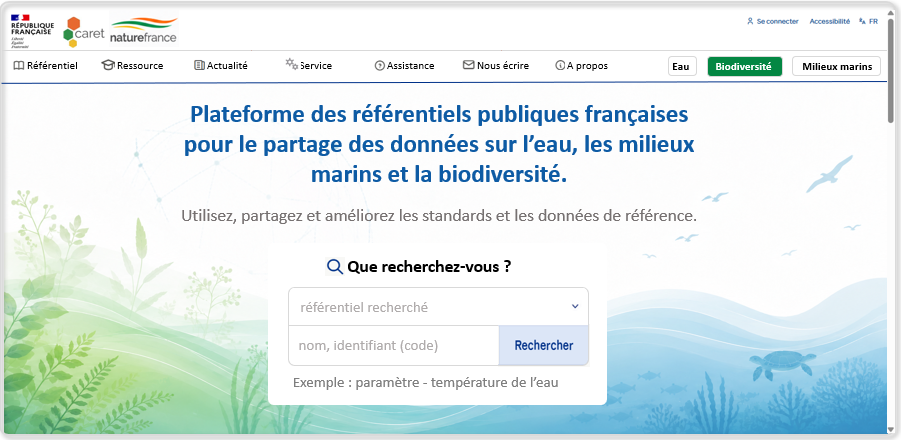The height and width of the screenshot is (440, 901).
Task: Click the graduation cap Ressource icon
Action: pos(107,65)
